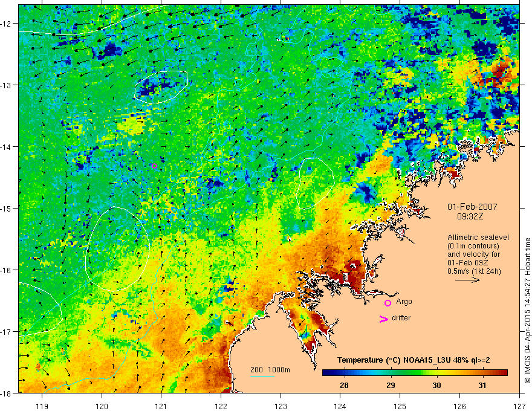The height and width of the screenshot is (411, 532).
Task: Click the '30' colorbar tick label
Action: click(436, 385)
